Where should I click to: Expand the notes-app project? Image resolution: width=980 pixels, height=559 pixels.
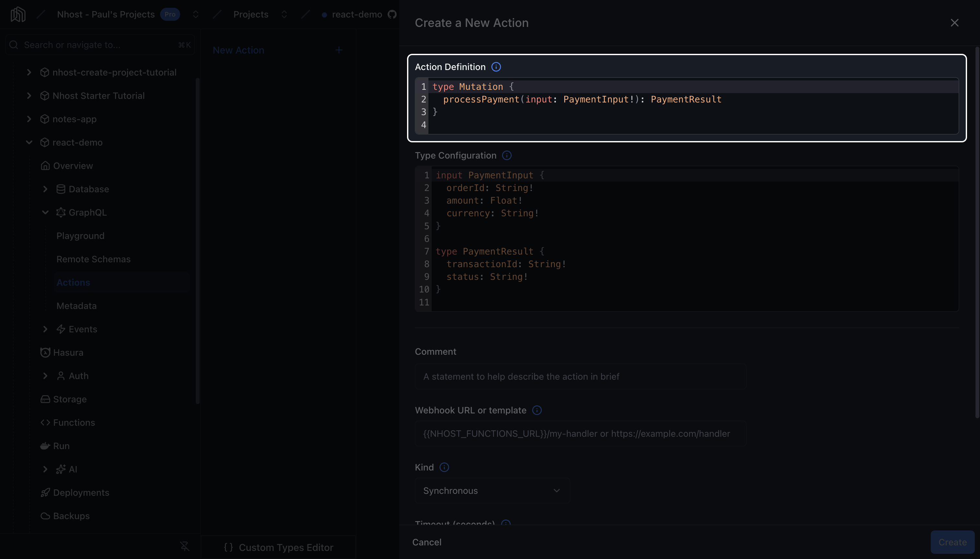pos(29,119)
